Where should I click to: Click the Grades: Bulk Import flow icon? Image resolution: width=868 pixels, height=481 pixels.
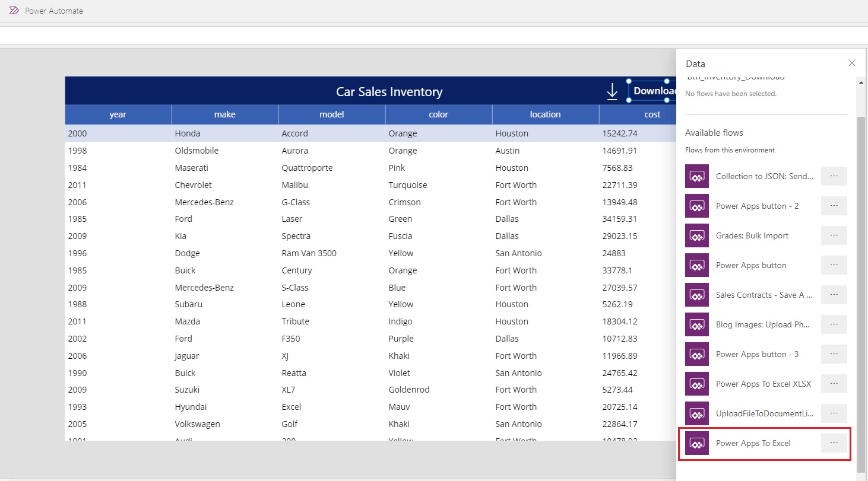pos(696,235)
